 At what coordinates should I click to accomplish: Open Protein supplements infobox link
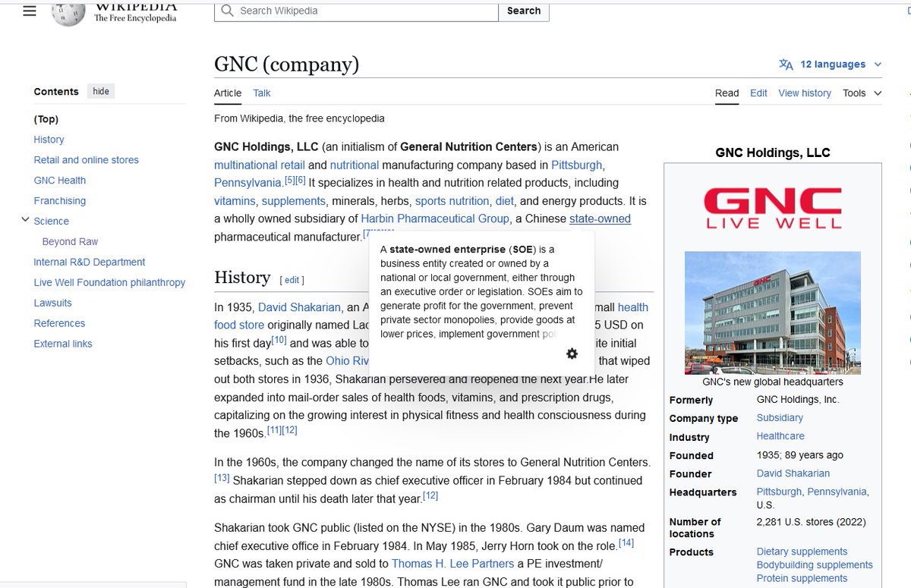tap(802, 578)
